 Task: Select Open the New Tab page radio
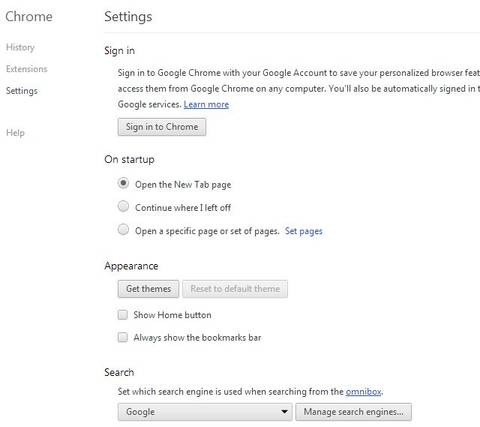pyautogui.click(x=123, y=183)
